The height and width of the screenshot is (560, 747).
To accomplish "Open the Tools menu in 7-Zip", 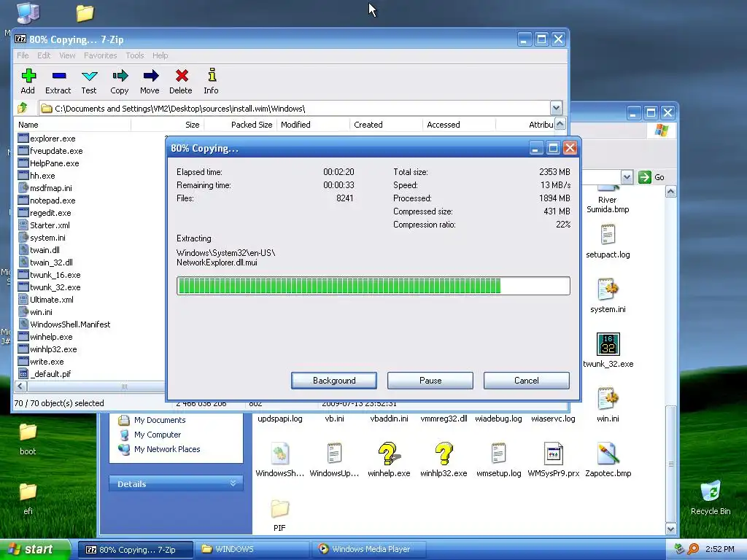I will click(x=135, y=55).
